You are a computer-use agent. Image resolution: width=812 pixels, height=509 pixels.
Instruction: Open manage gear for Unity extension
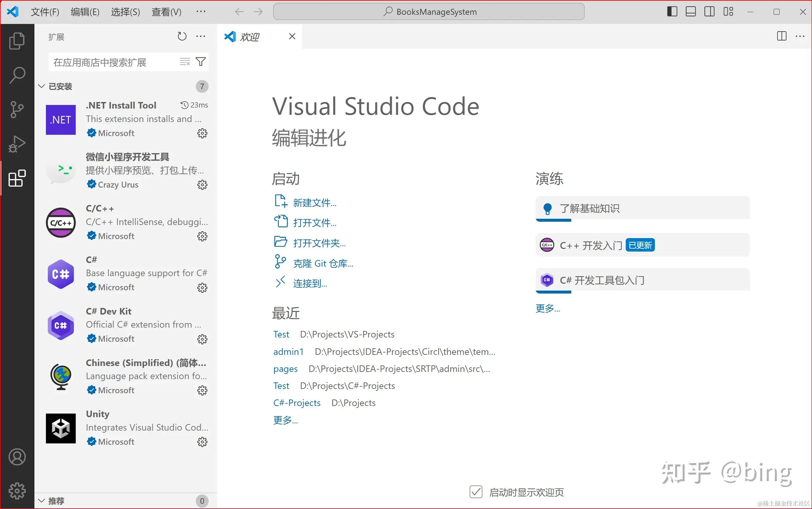202,442
